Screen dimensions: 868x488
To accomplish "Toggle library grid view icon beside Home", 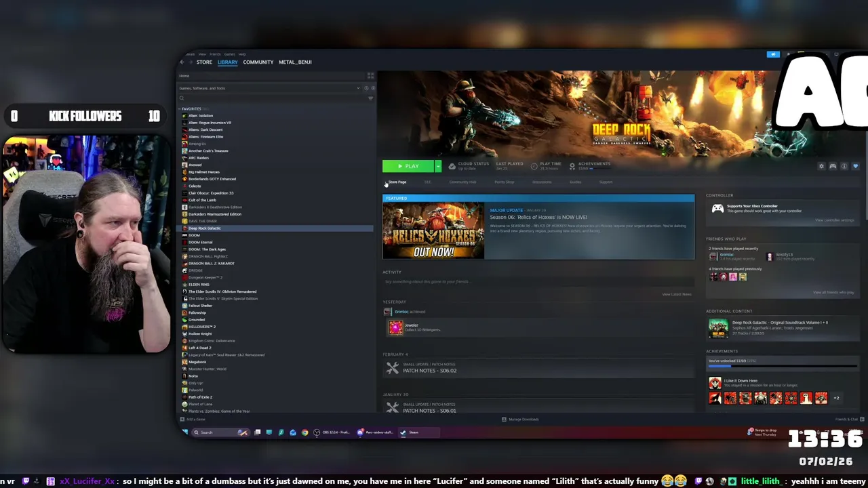I will (370, 76).
